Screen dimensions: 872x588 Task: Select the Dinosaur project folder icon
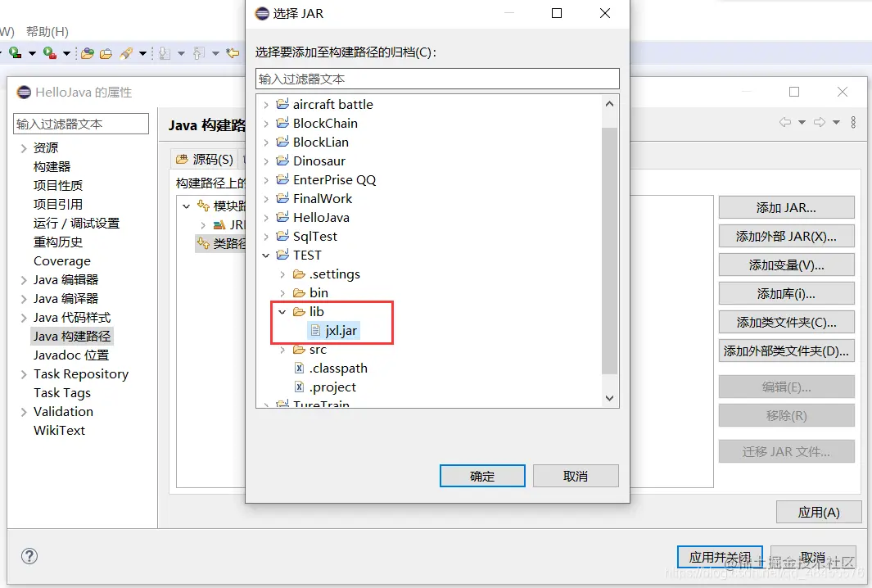282,161
